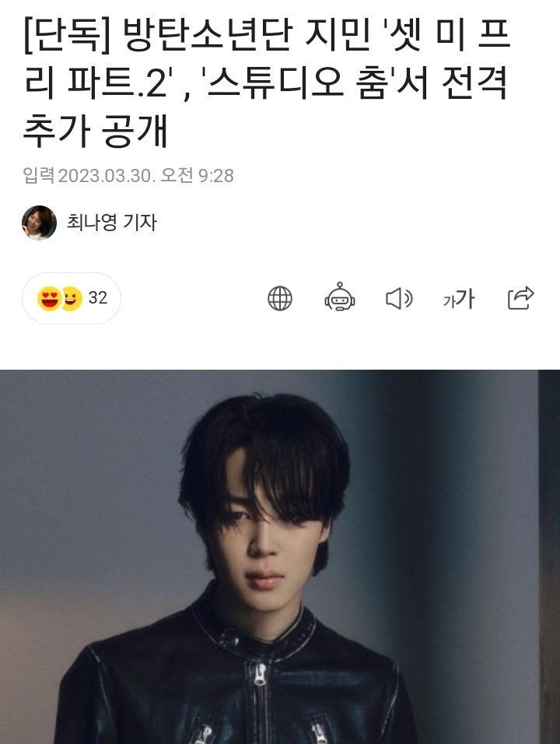This screenshot has height=744, width=560.
Task: Tap the larger 가 character in font control
Action: [464, 299]
